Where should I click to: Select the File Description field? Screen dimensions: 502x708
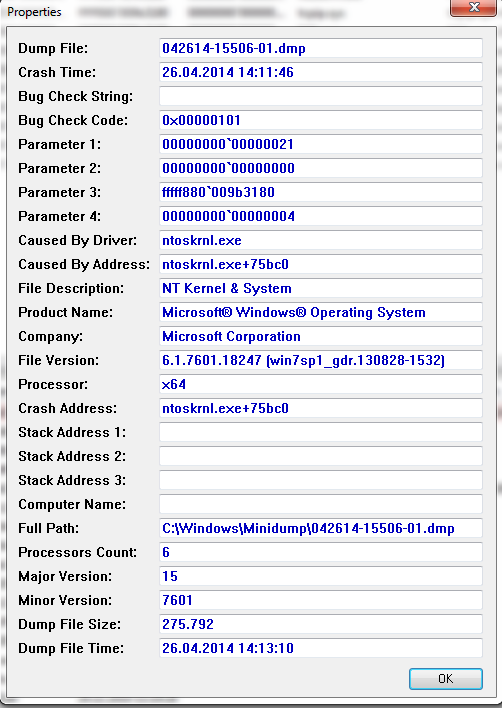[321, 288]
